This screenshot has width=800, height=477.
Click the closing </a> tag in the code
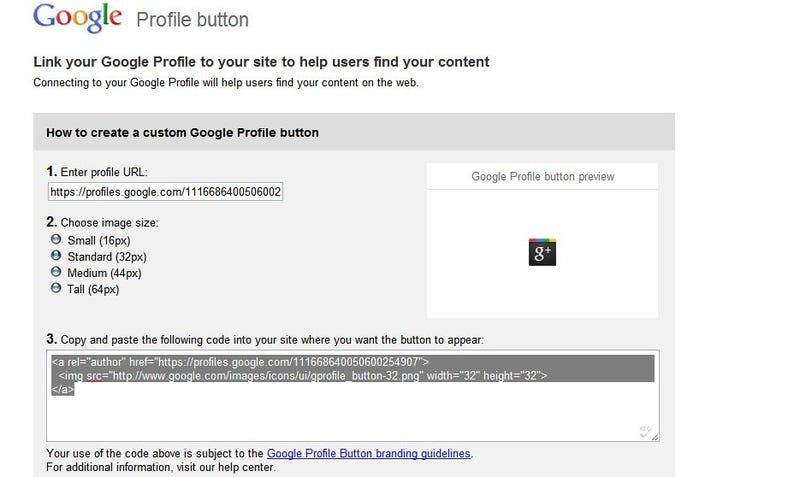point(63,389)
